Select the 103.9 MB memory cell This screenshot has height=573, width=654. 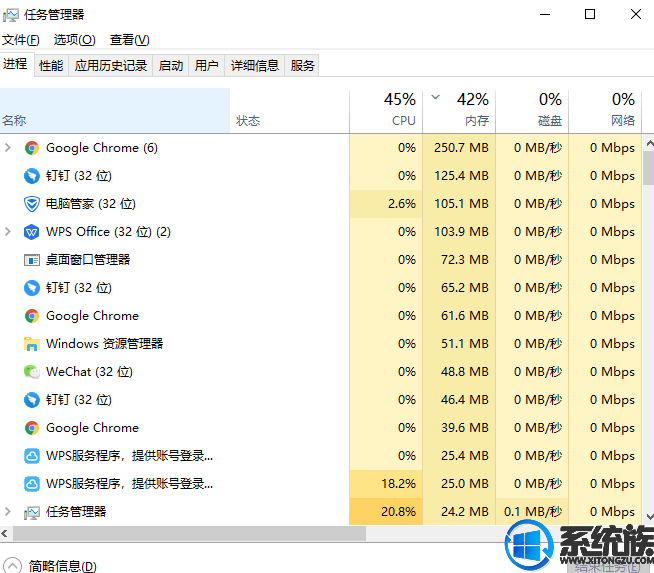459,232
